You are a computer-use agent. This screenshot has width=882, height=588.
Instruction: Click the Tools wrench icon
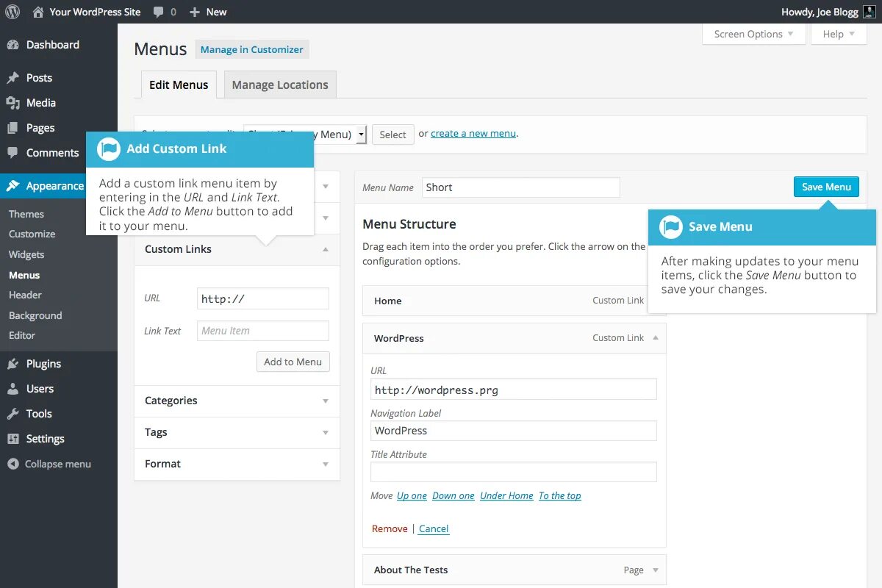click(12, 414)
